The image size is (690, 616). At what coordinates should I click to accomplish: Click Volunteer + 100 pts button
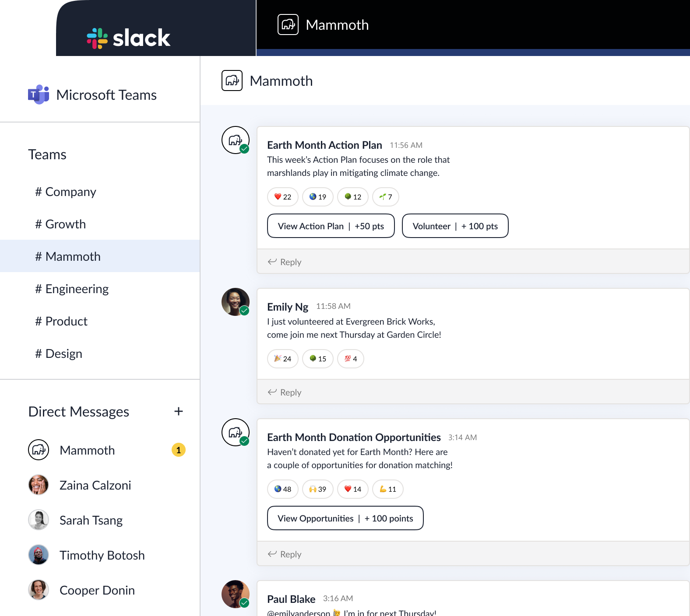(x=455, y=226)
